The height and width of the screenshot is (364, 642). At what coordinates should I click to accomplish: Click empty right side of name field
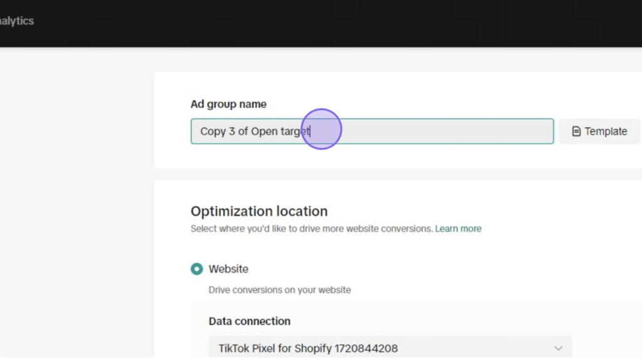450,132
